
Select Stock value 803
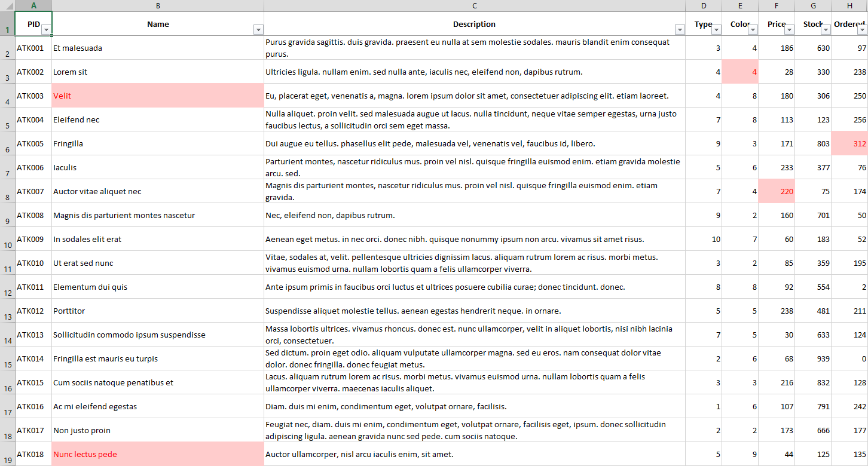[x=813, y=143]
